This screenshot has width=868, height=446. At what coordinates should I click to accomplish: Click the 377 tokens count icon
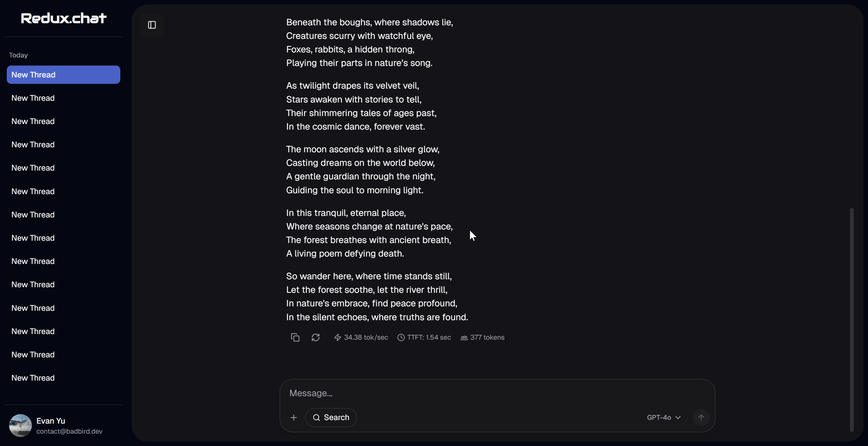click(x=464, y=337)
